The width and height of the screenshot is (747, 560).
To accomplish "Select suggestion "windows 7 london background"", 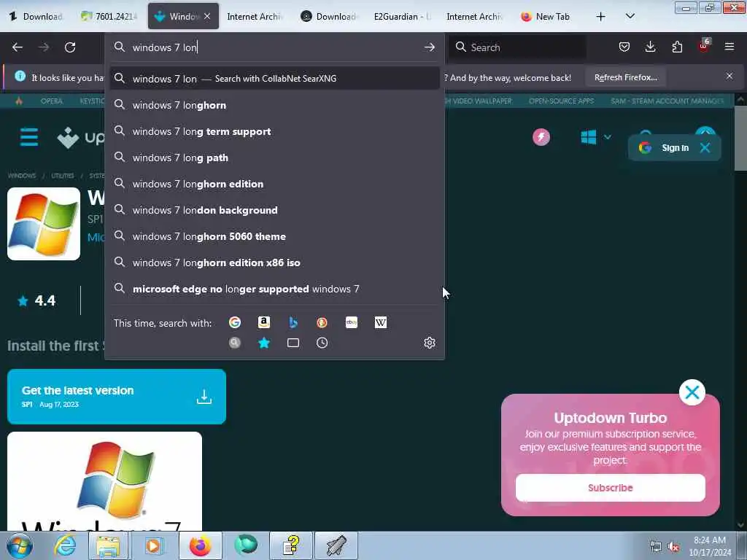I will pyautogui.click(x=274, y=209).
